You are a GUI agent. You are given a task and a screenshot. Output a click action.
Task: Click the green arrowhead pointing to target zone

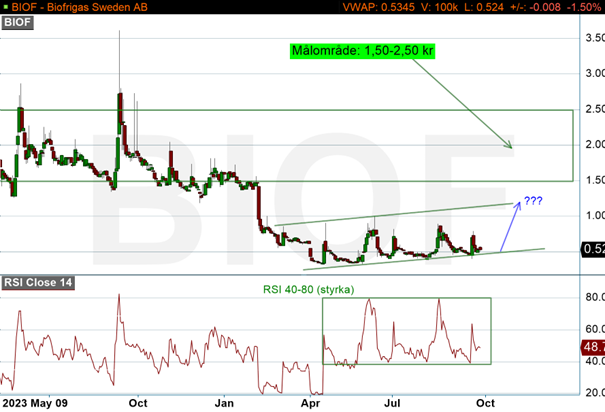(510, 146)
